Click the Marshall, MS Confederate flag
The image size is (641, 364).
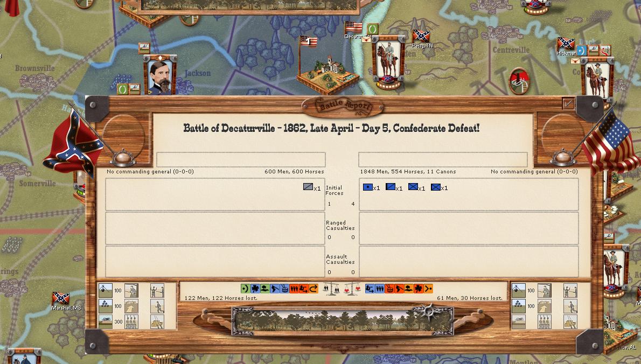(60, 298)
